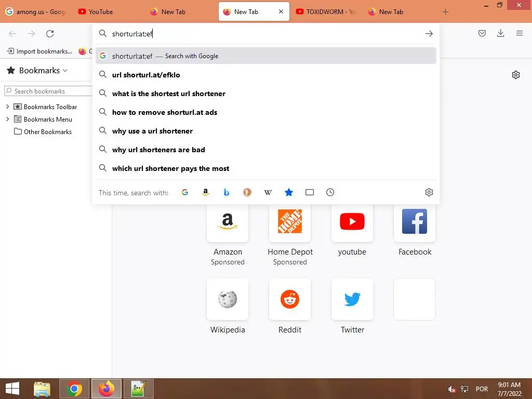Screen dimensions: 532x399
Task: Click muted volume tray icon
Action: (x=451, y=389)
